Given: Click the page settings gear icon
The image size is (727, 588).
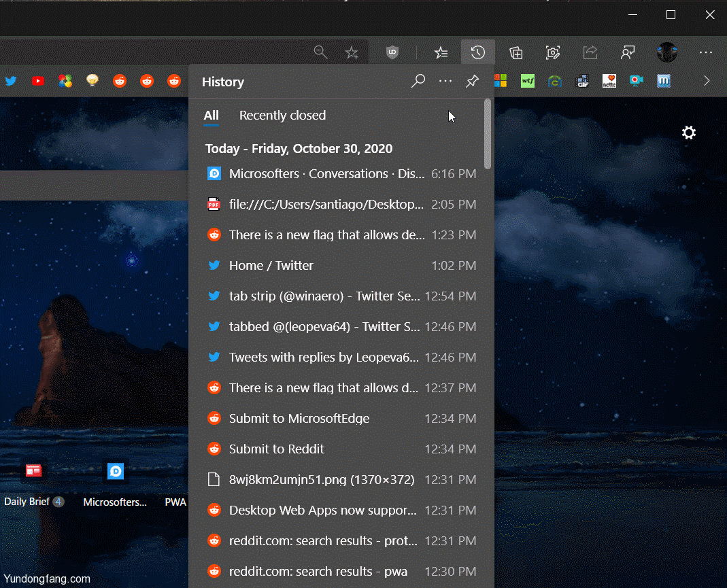Looking at the screenshot, I should (689, 133).
